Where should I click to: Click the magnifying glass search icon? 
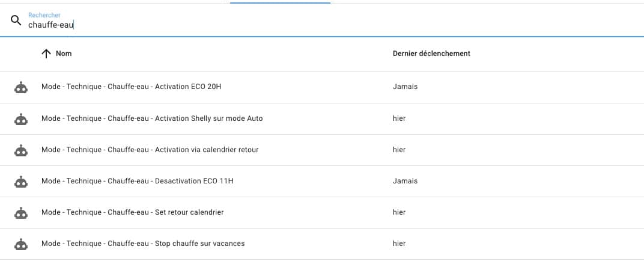(16, 20)
